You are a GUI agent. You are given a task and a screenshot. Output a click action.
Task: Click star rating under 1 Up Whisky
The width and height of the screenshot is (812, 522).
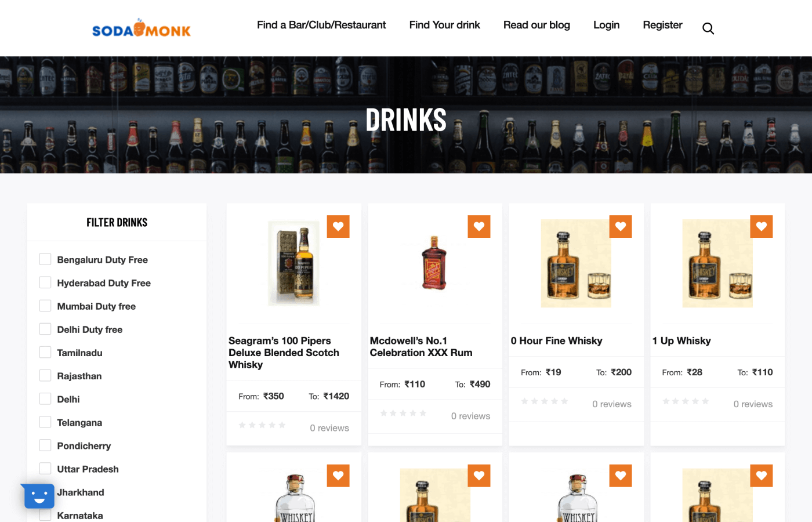click(x=686, y=401)
